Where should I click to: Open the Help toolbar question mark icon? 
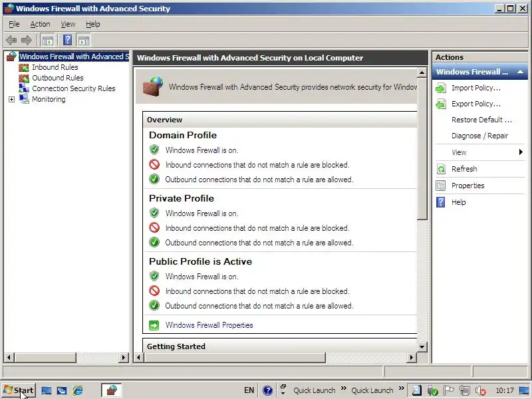coord(68,41)
